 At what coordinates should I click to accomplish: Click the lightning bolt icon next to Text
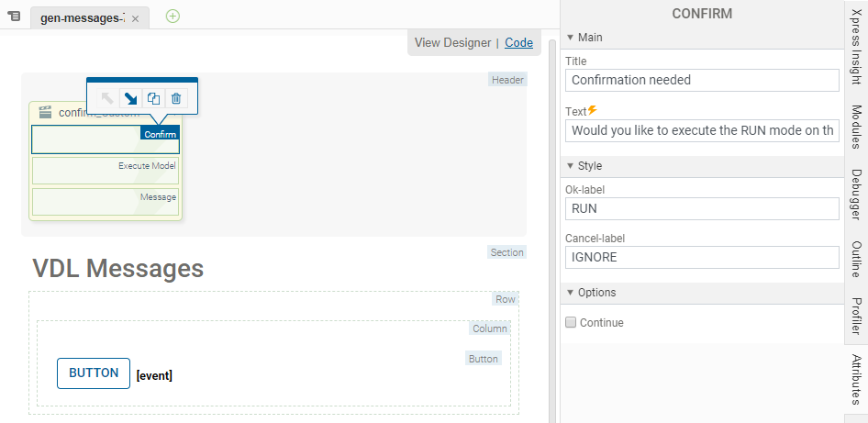[x=592, y=110]
